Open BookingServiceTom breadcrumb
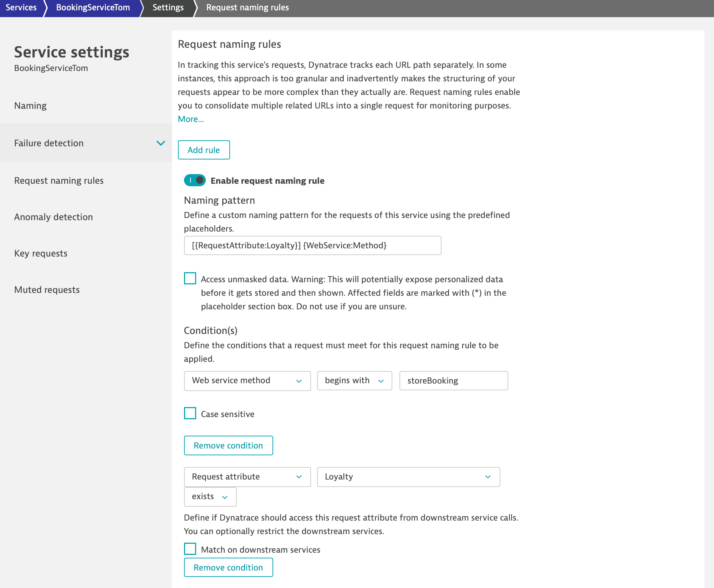This screenshot has height=588, width=714. point(93,7)
